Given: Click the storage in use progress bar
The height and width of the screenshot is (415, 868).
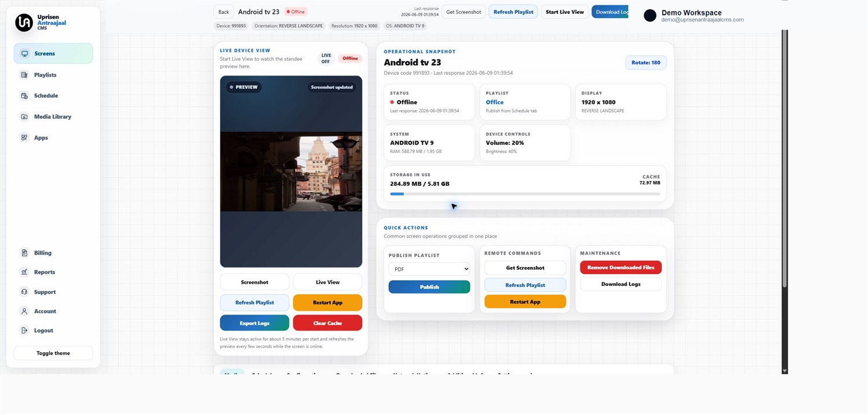Looking at the screenshot, I should tap(525, 194).
